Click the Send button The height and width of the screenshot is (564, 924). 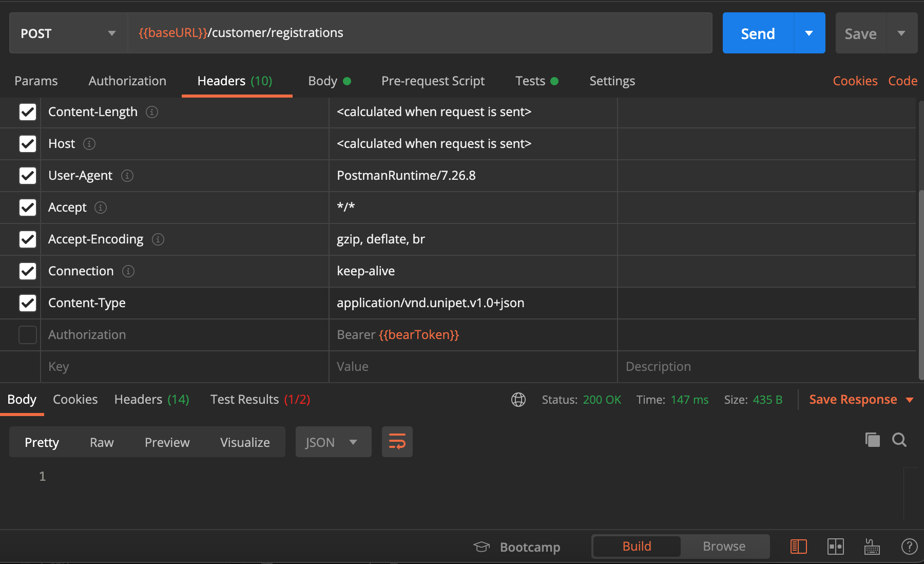[x=757, y=33]
